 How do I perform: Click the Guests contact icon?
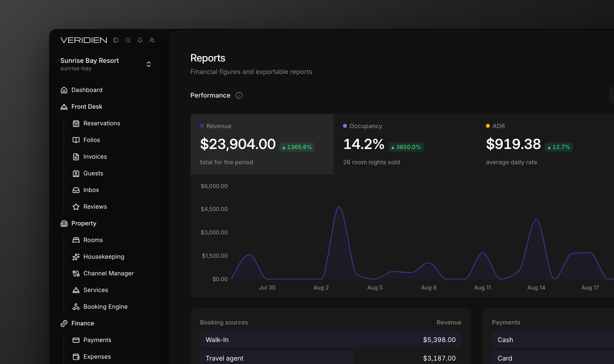[x=76, y=173]
